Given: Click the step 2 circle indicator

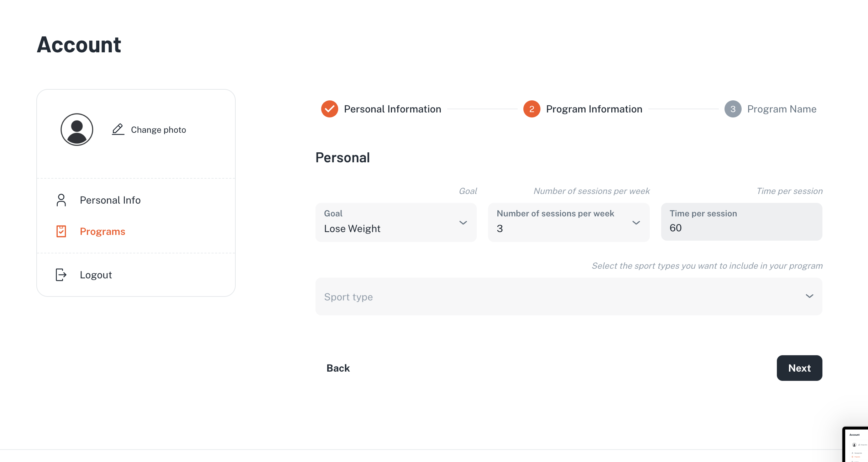Looking at the screenshot, I should point(532,109).
